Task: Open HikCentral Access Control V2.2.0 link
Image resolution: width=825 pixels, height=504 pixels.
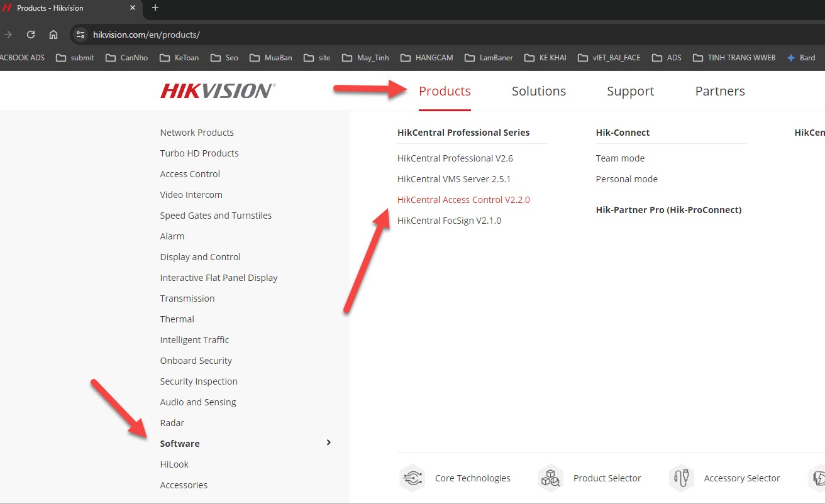Action: (x=463, y=200)
